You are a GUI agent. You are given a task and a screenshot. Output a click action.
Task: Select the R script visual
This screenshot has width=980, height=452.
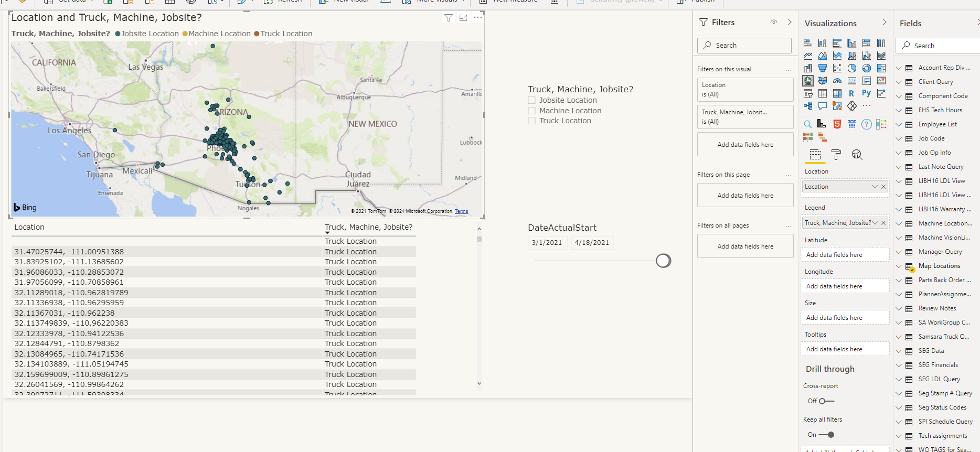[x=852, y=93]
